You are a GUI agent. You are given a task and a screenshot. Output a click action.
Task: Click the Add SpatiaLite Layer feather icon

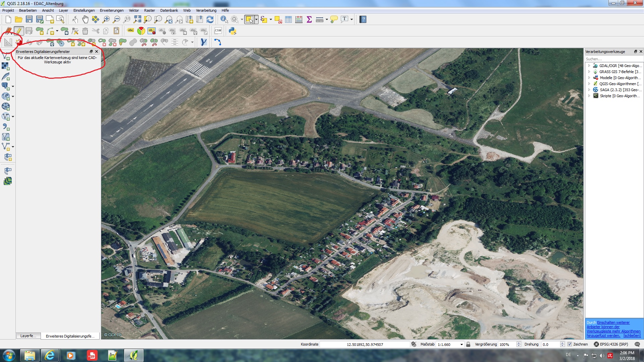(x=6, y=76)
